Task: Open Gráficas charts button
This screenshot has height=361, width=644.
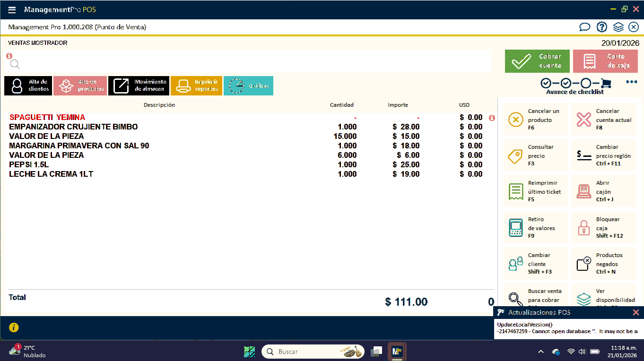Action: pos(248,86)
